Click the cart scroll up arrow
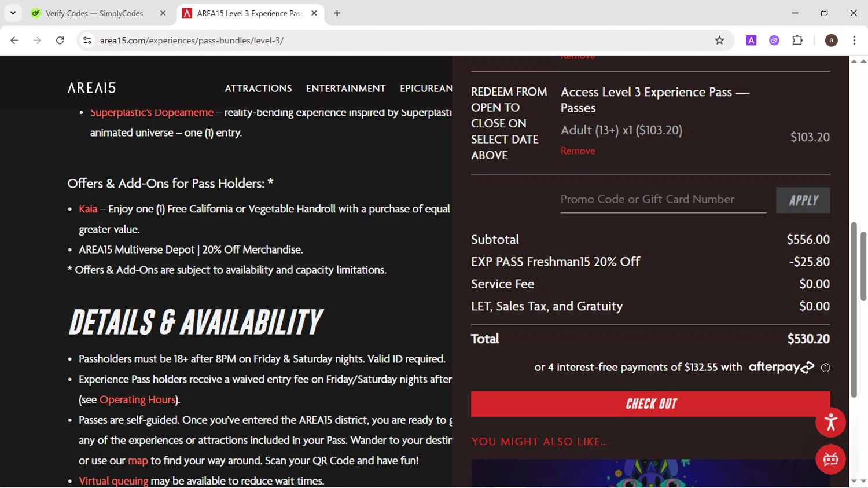The width and height of the screenshot is (868, 488). coord(854,61)
